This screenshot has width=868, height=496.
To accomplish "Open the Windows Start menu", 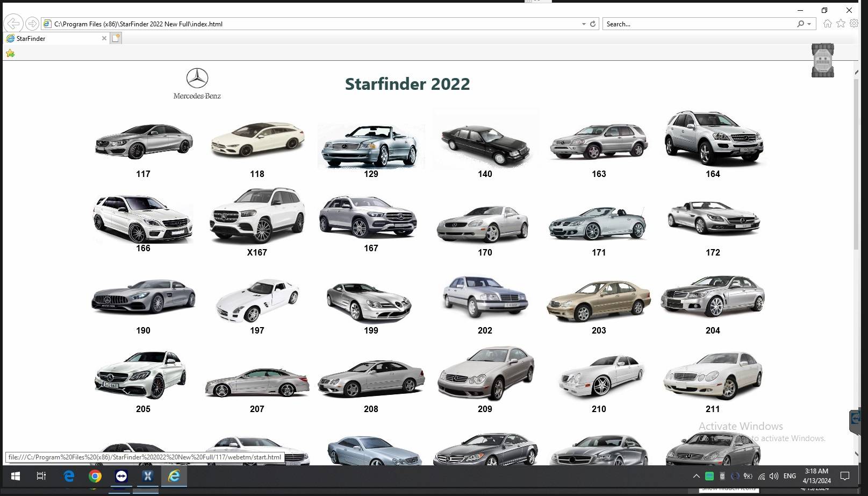I will [x=15, y=476].
